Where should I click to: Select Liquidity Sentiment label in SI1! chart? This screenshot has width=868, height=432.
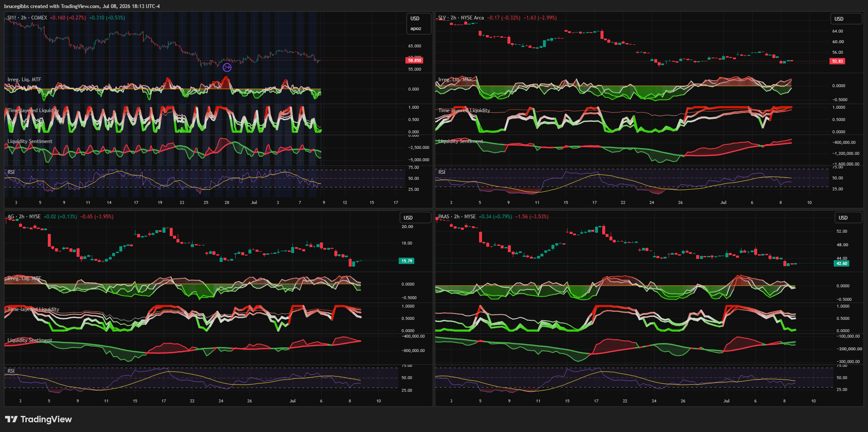coord(30,141)
